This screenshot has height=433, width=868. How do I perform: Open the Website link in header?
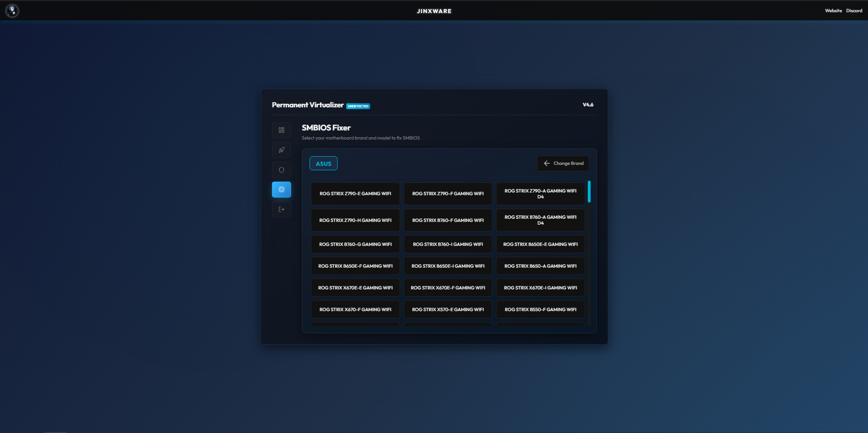833,11
